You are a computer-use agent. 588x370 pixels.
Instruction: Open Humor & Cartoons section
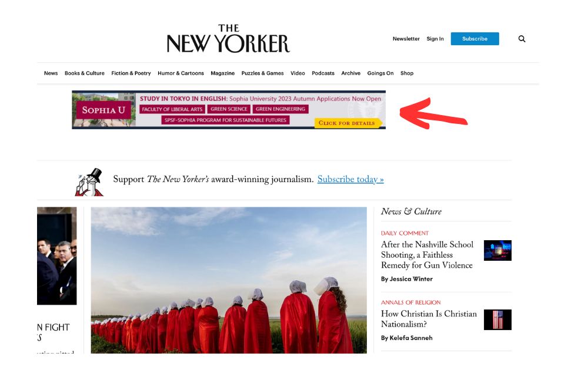tap(181, 73)
